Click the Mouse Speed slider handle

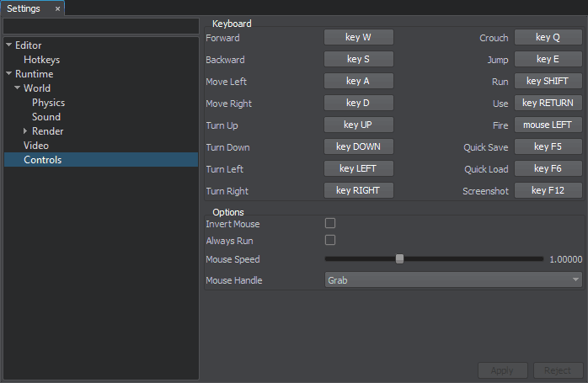click(x=400, y=259)
